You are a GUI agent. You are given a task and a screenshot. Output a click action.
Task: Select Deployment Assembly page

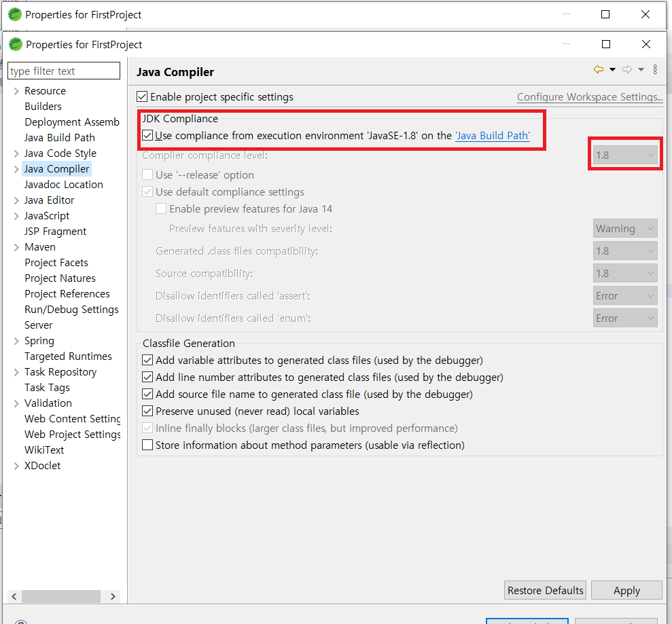72,122
